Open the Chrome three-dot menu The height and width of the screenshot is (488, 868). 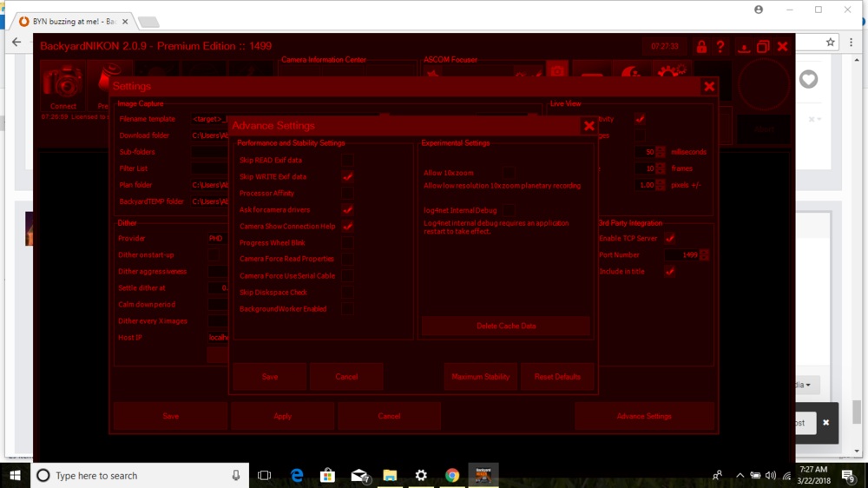coord(851,42)
